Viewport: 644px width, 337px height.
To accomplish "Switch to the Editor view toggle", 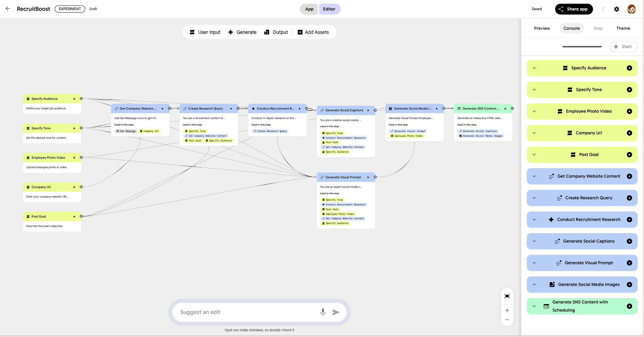I will tap(329, 9).
